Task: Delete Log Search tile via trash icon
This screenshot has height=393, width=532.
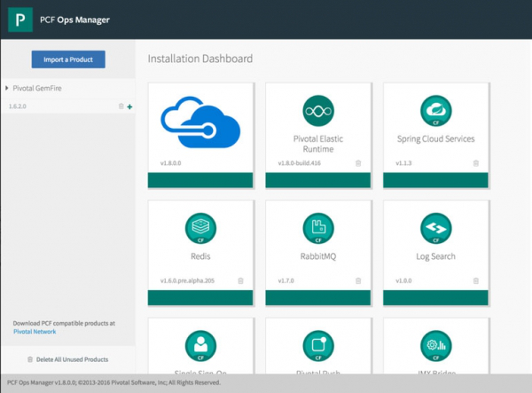Action: coord(476,280)
